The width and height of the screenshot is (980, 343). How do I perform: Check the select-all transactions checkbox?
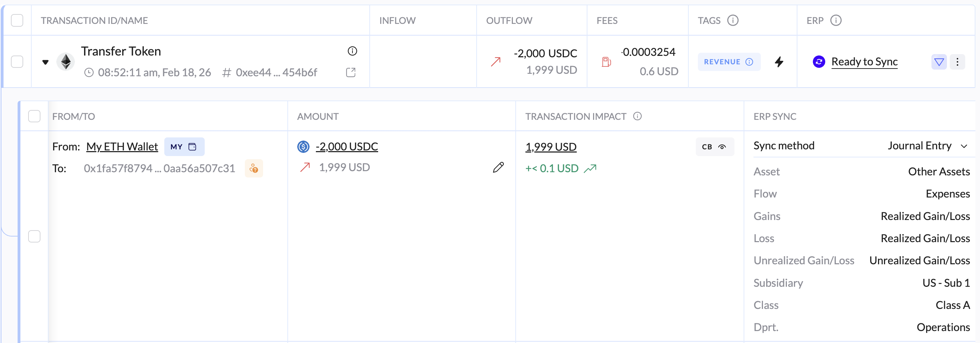pyautogui.click(x=17, y=20)
